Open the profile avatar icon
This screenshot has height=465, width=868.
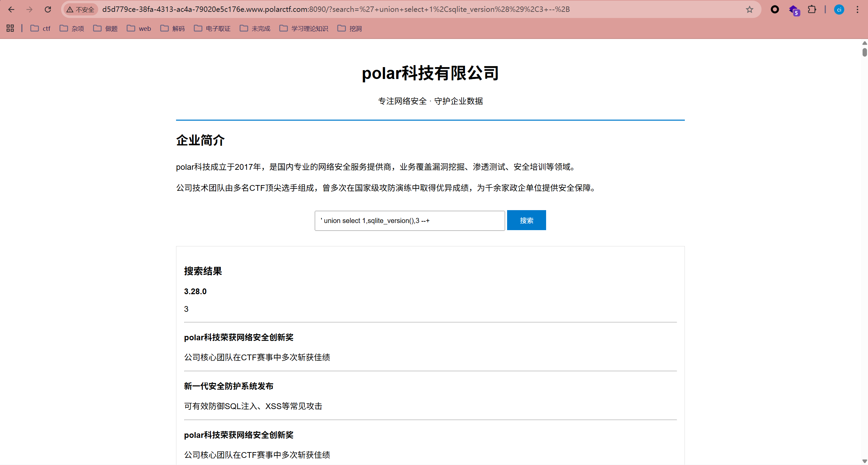tap(839, 9)
